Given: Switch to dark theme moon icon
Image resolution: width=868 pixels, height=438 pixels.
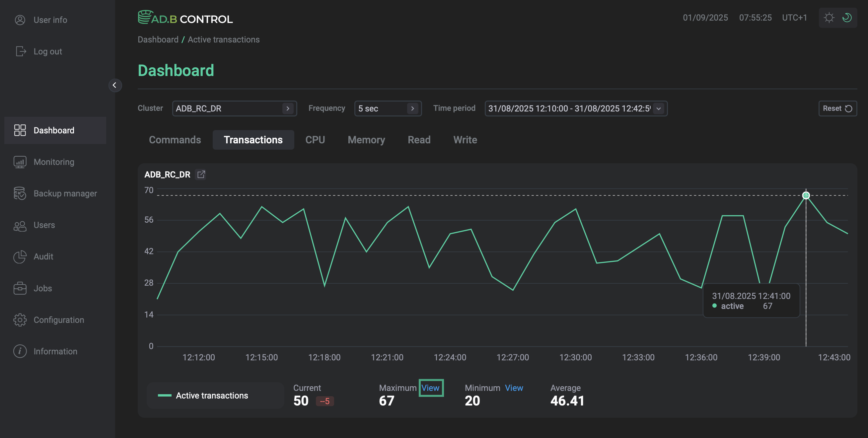Looking at the screenshot, I should coord(847,18).
